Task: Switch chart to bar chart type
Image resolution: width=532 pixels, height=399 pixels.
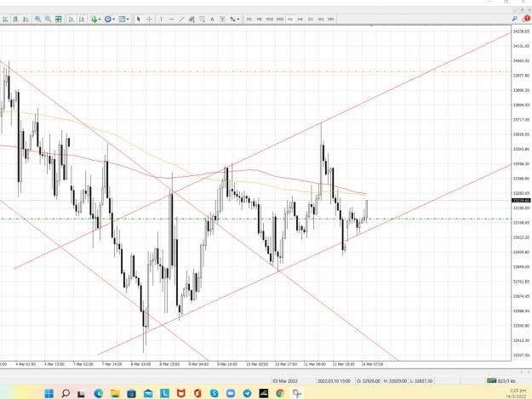Action: (x=5, y=20)
